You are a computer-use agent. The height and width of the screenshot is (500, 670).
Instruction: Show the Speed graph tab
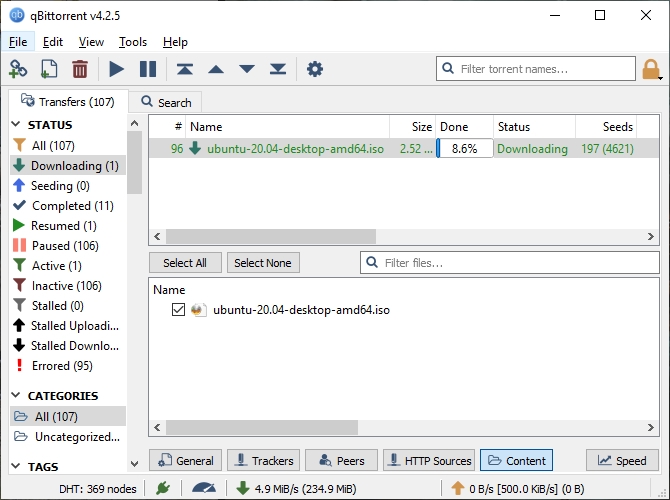[x=622, y=460]
